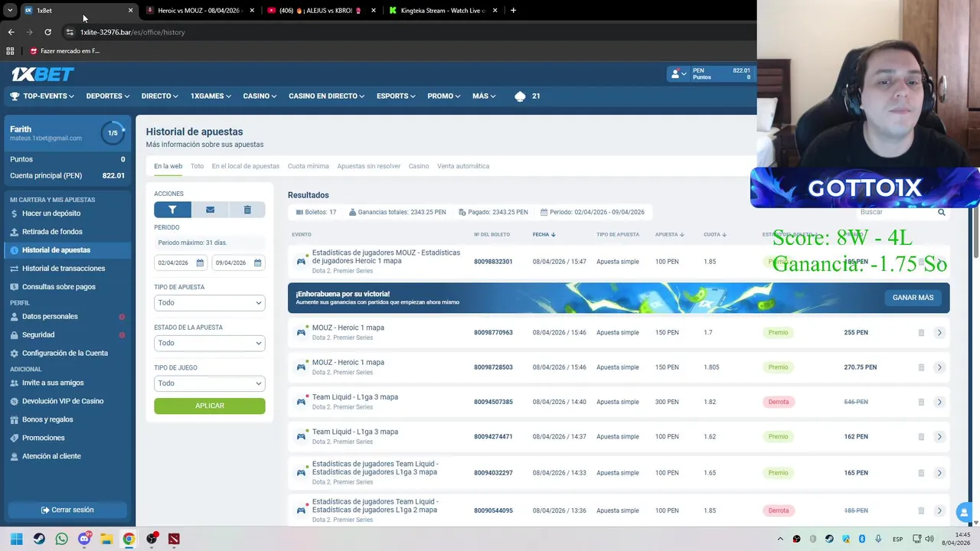Image resolution: width=980 pixels, height=551 pixels.
Task: Open Steam from the taskbar
Action: [39, 539]
